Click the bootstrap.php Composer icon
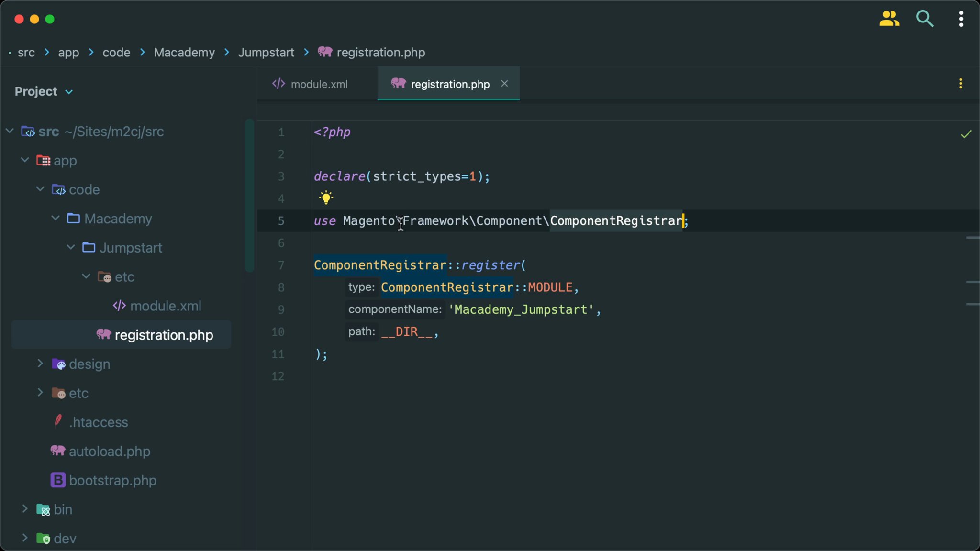Image resolution: width=980 pixels, height=551 pixels. click(x=57, y=480)
